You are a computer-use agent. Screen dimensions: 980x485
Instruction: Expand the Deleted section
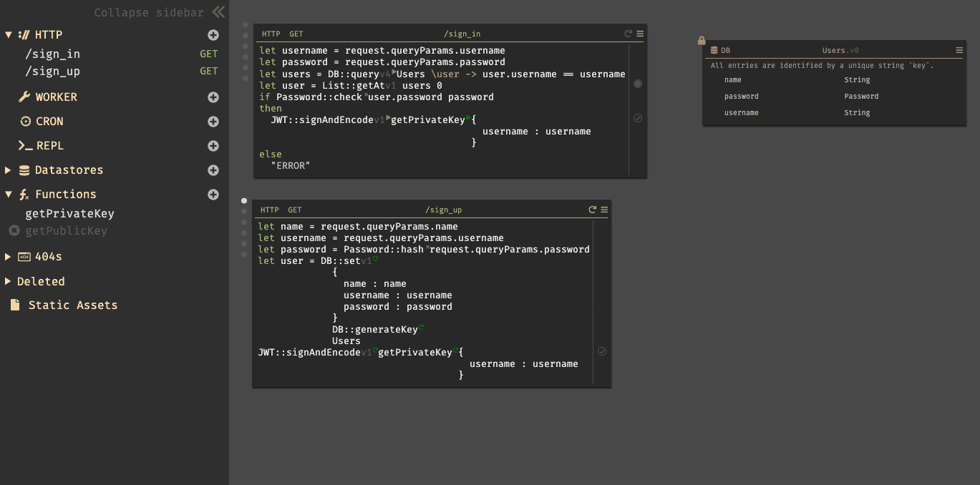tap(9, 281)
